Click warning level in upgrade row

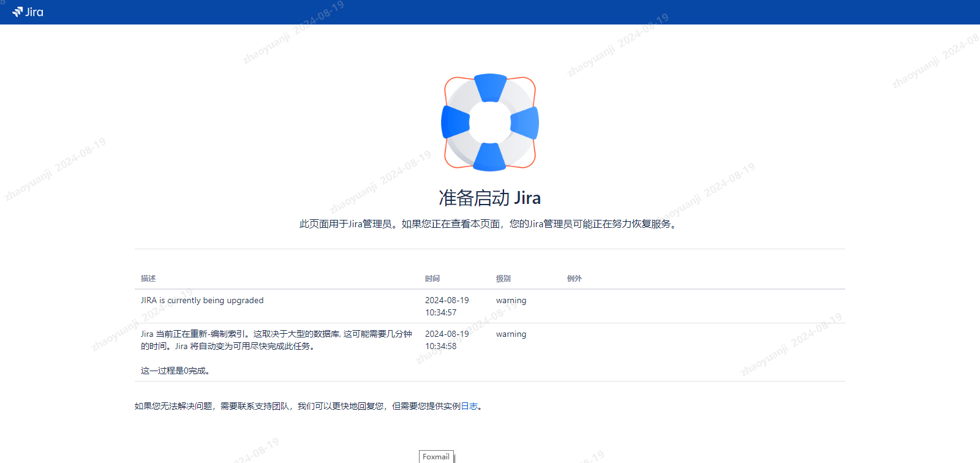coord(511,300)
